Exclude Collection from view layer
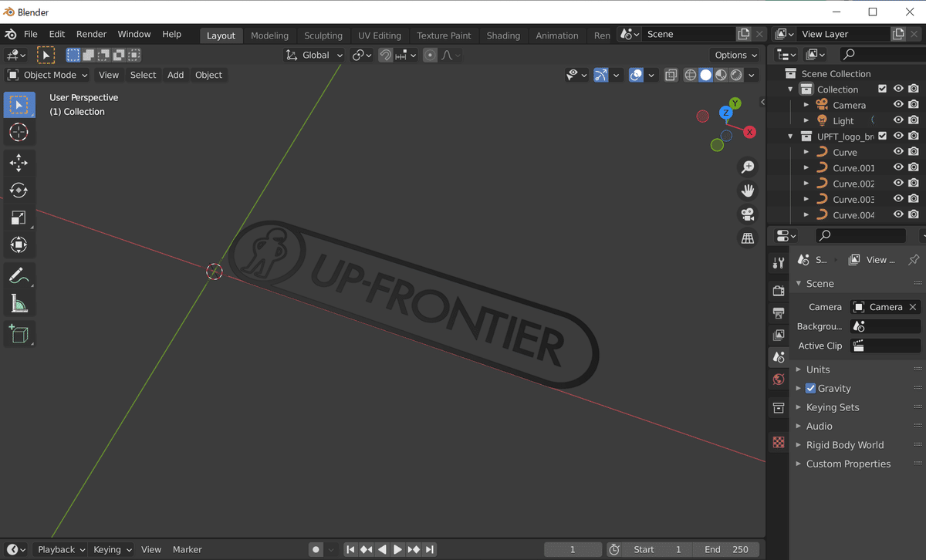Viewport: 926px width, 560px height. click(883, 89)
